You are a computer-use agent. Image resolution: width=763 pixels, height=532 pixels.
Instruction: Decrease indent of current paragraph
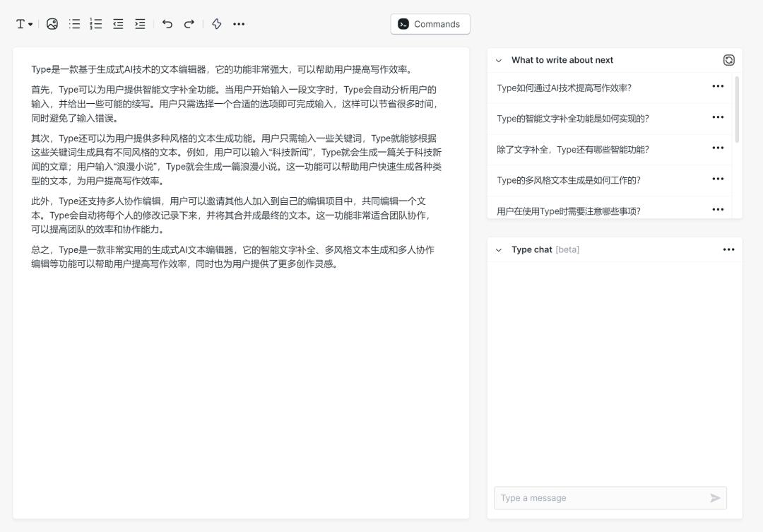(118, 24)
